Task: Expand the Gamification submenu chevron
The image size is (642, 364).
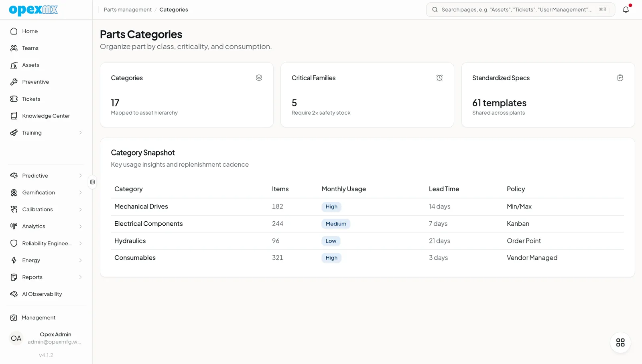Action: click(81, 193)
